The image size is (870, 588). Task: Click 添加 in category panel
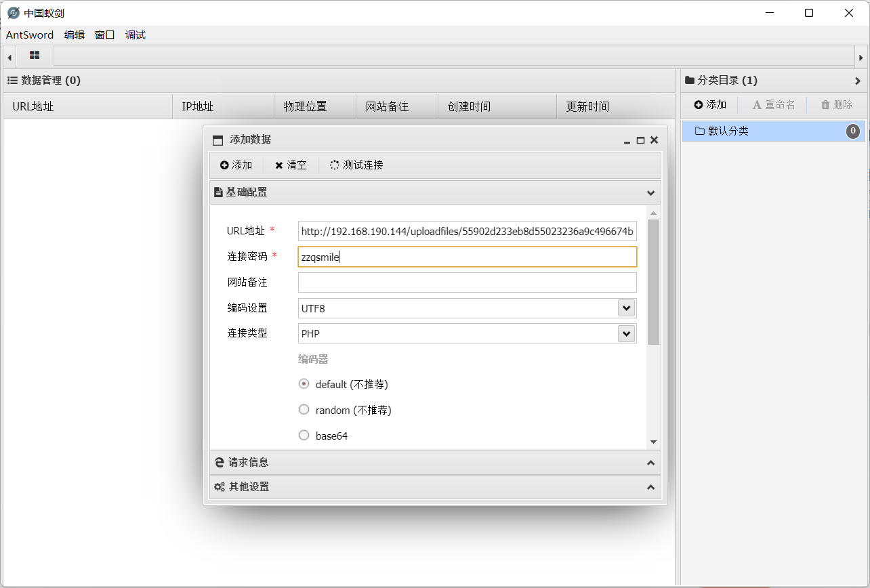pyautogui.click(x=710, y=105)
